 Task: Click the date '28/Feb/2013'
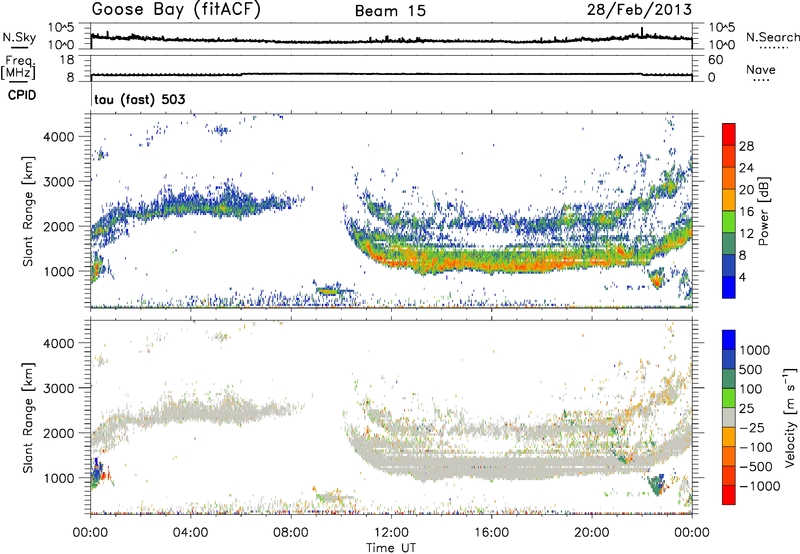pyautogui.click(x=639, y=9)
